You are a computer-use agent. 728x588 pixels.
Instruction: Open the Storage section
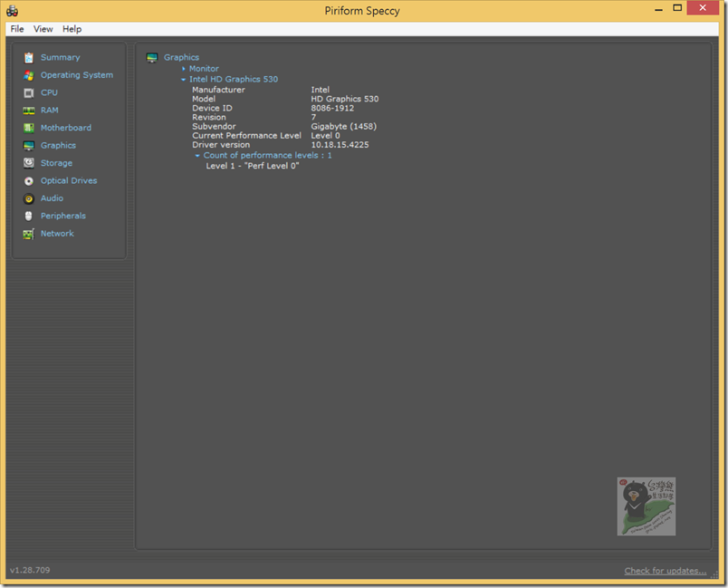56,163
